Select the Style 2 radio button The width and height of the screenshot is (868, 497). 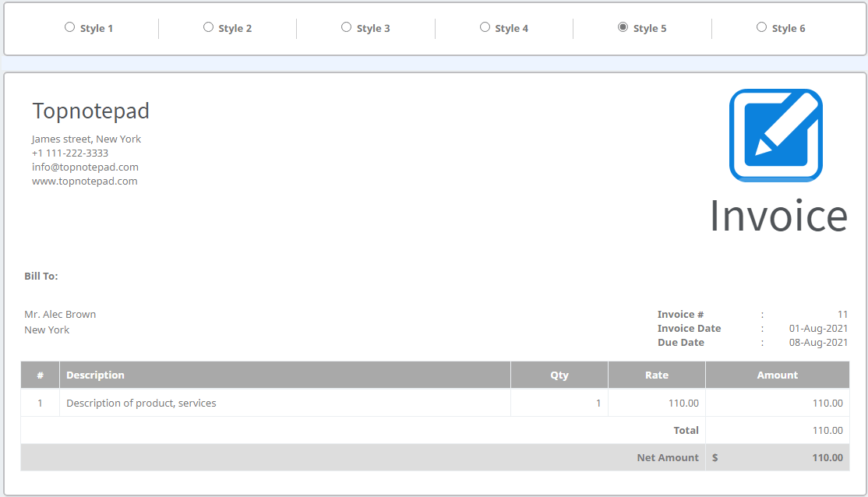[x=207, y=26]
